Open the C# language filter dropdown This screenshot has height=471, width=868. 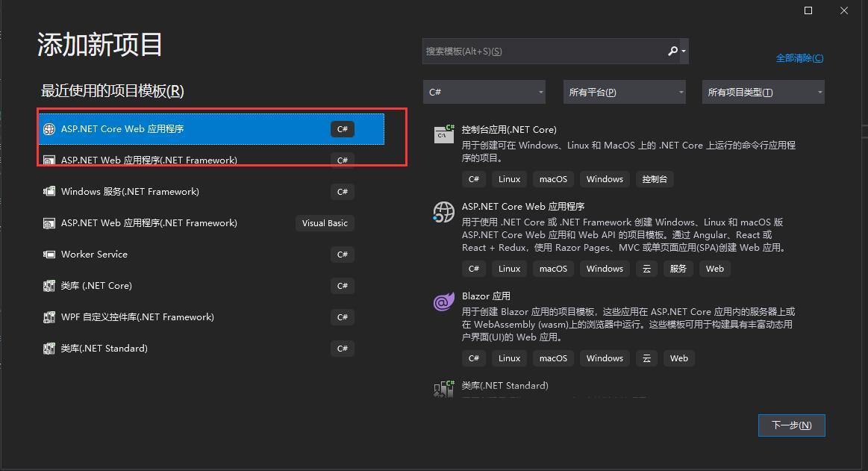click(484, 92)
